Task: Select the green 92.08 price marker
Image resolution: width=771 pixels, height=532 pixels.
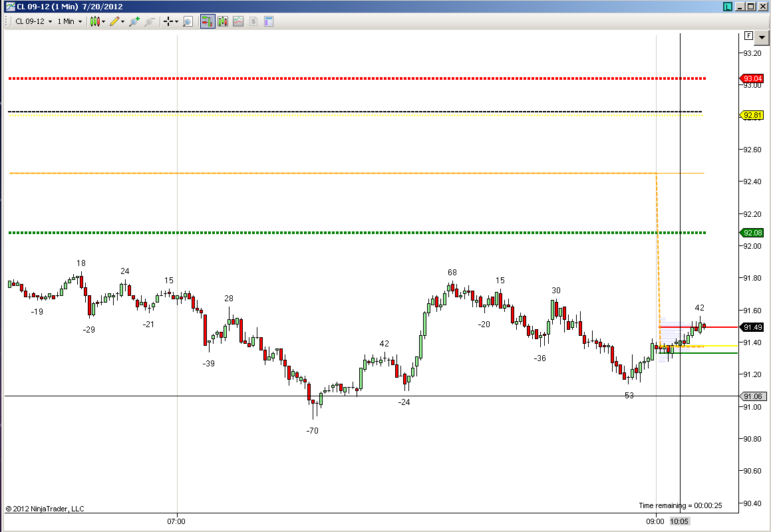Action: 752,233
